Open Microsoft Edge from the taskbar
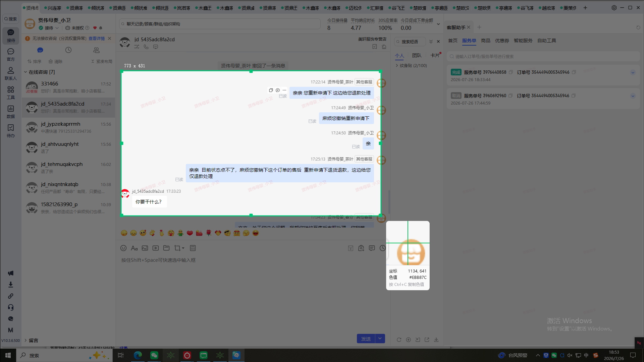Screen dimensions: 644x362 tap(138, 355)
